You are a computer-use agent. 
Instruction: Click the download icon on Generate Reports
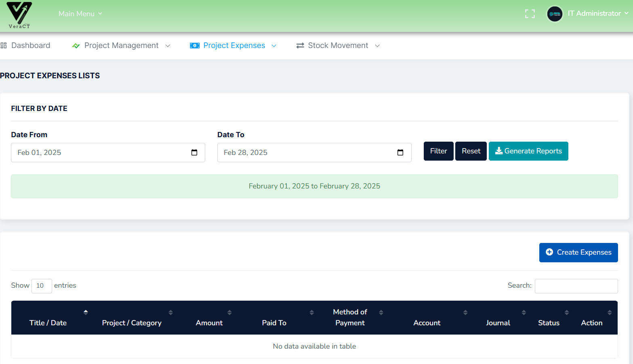tap(499, 151)
